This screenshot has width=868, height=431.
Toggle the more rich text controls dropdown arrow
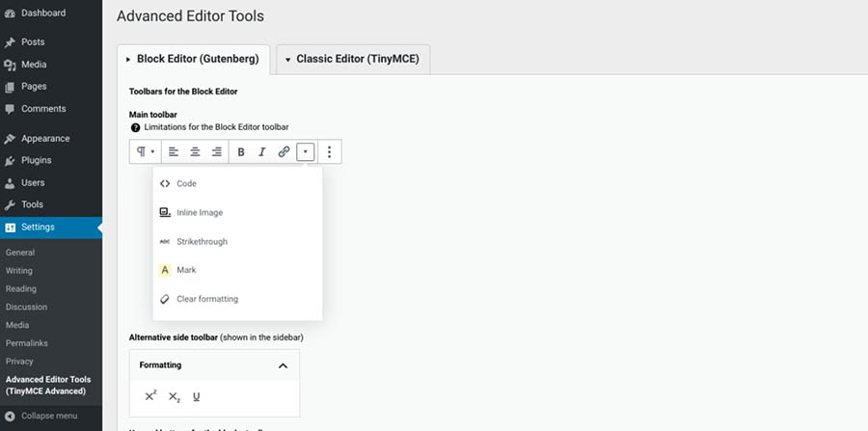306,152
